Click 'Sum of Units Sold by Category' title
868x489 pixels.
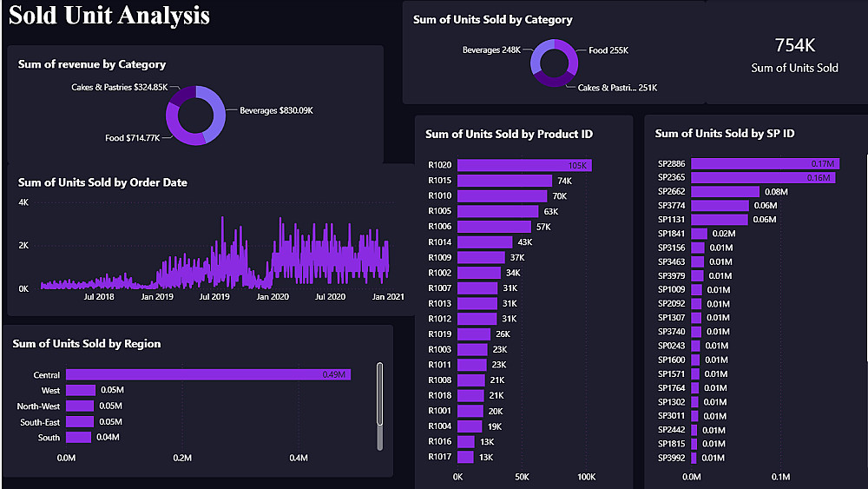(x=493, y=19)
